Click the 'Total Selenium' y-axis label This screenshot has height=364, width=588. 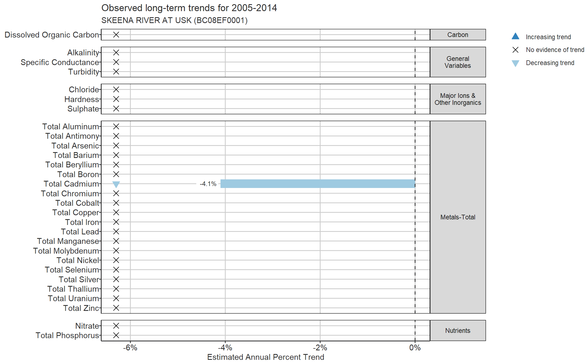pos(72,270)
